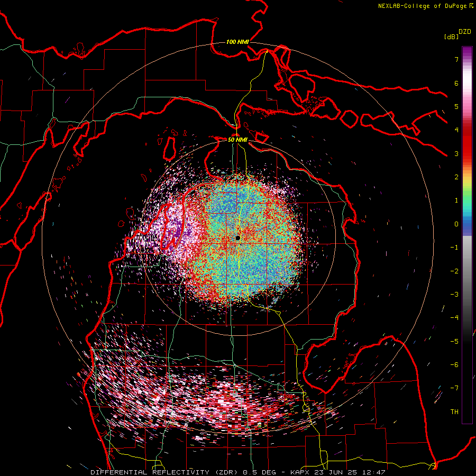Click the 3 dB label on the colorbar
Viewport: 476px width, 476px height.
(x=456, y=153)
